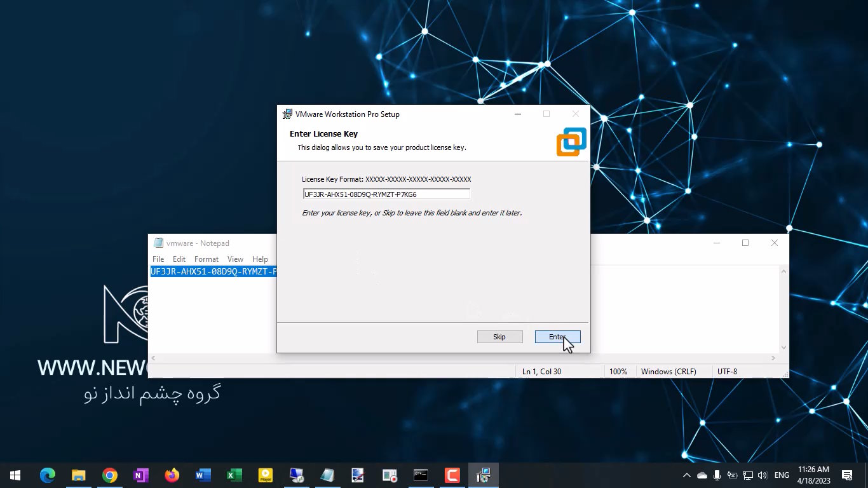868x488 pixels.
Task: Click the microphone tray icon
Action: (717, 475)
